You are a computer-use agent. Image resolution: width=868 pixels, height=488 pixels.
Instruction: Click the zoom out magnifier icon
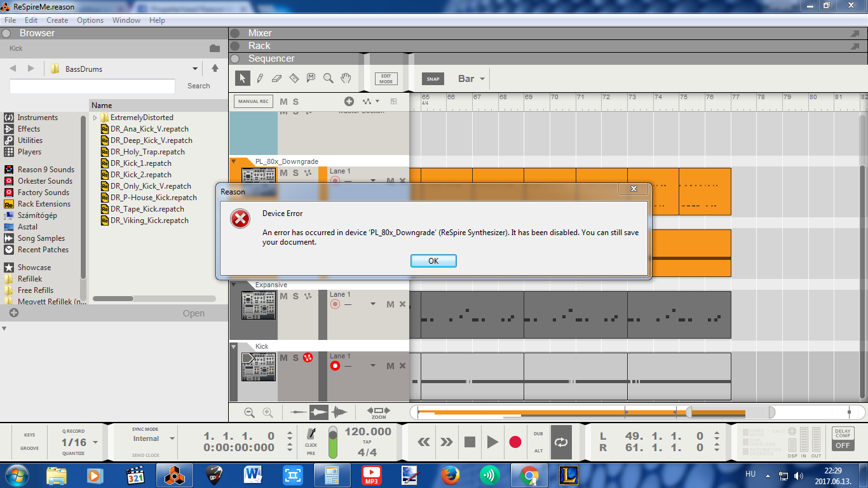pos(249,412)
